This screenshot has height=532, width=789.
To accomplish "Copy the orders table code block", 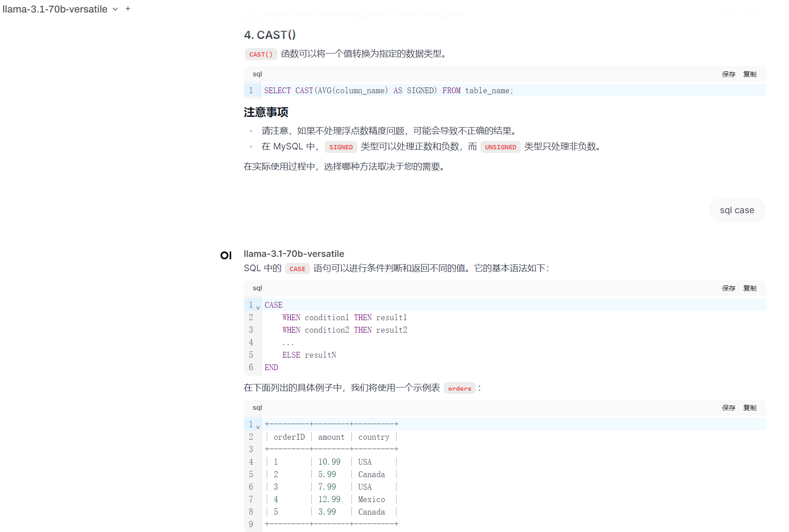I will [750, 408].
